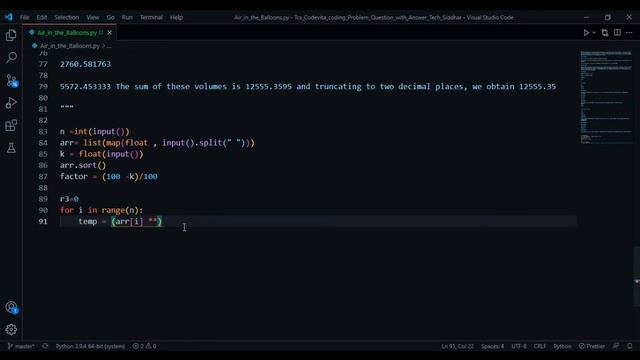Open the Run and Debug view
Image resolution: width=640 pixels, height=360 pixels.
point(11,103)
